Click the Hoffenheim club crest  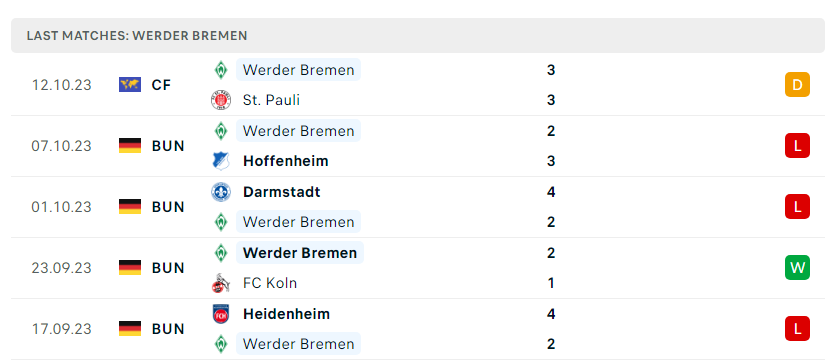click(221, 161)
